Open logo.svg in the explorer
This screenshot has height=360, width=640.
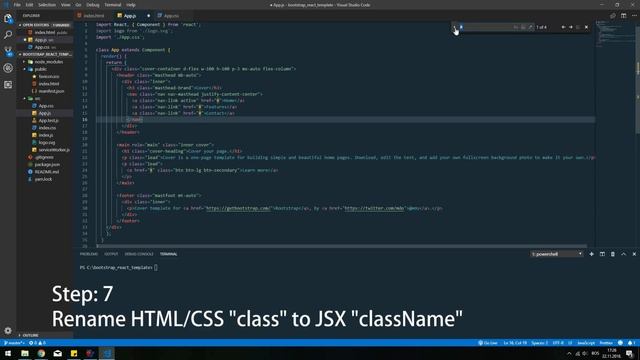(x=47, y=142)
